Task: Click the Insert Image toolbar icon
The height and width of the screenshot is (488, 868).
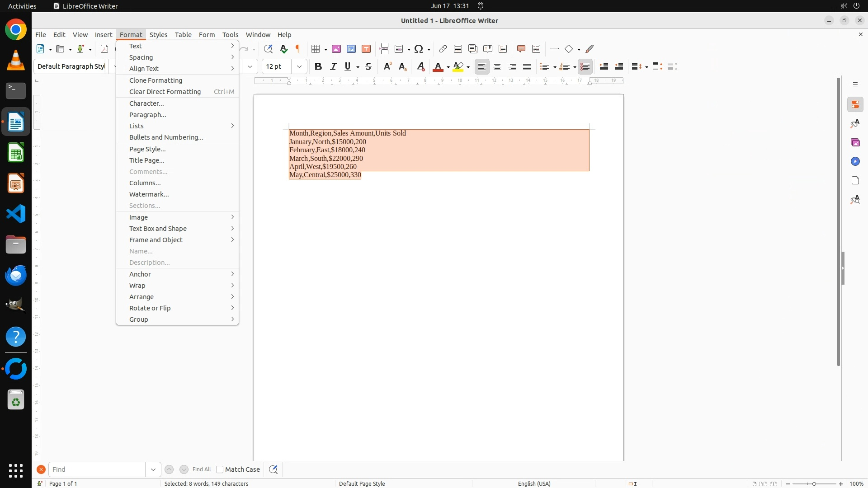Action: pyautogui.click(x=336, y=49)
